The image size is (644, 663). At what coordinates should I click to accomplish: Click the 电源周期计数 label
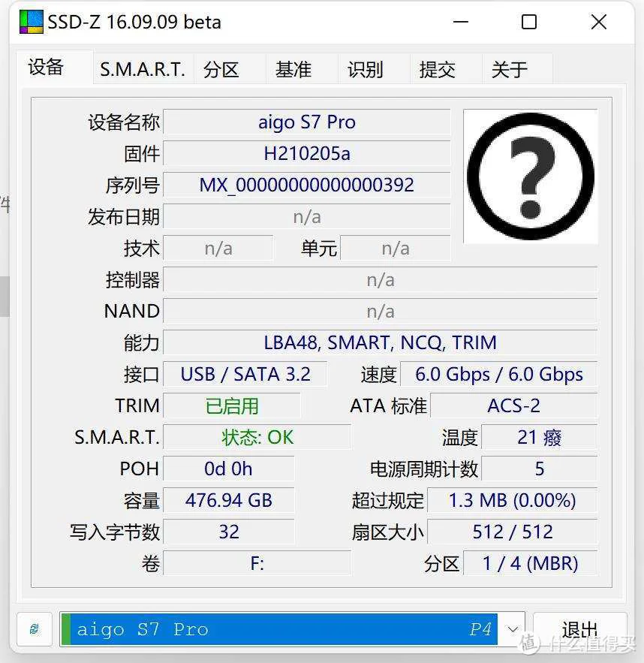coord(424,469)
